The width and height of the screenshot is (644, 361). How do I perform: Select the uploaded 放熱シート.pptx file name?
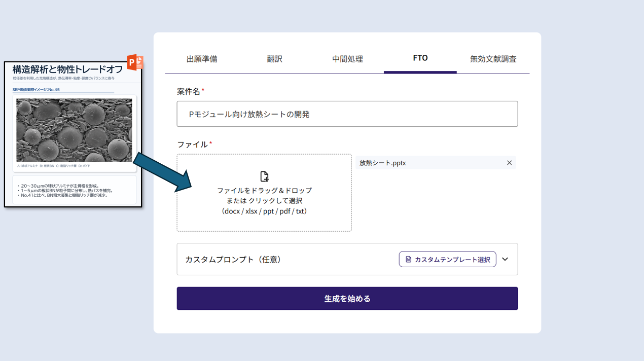[382, 163]
